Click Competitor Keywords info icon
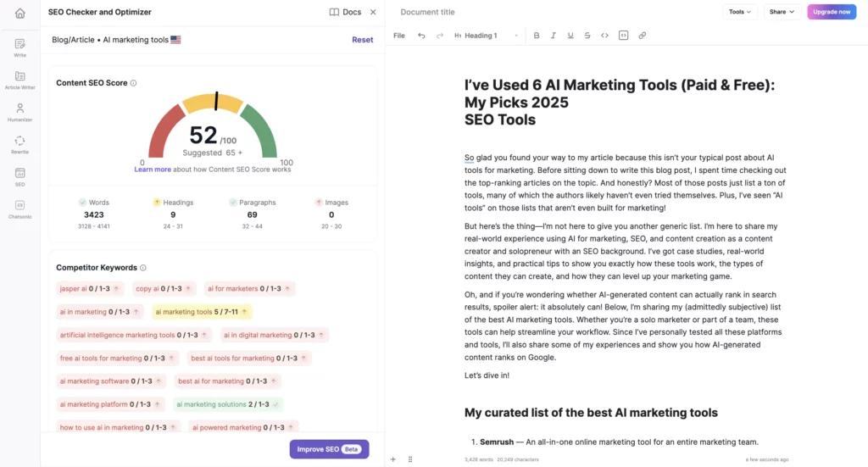 [x=143, y=268]
